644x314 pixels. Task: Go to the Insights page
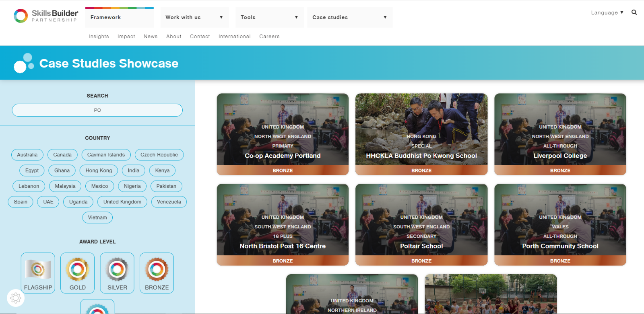coord(99,36)
